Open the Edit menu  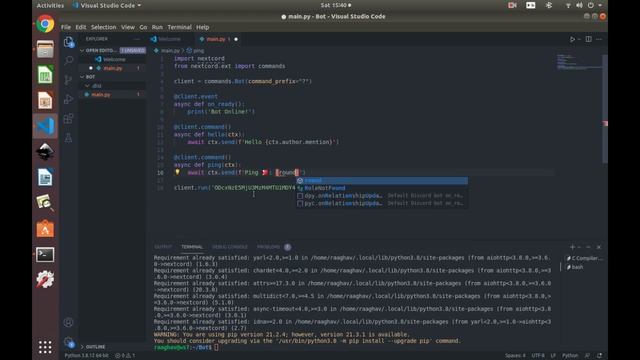[x=81, y=27]
